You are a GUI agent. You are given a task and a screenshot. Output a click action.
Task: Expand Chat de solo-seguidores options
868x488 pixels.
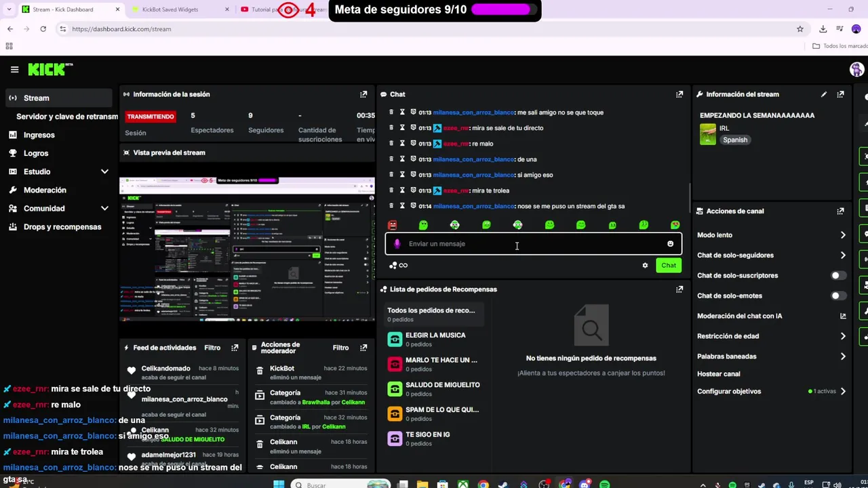click(x=843, y=256)
